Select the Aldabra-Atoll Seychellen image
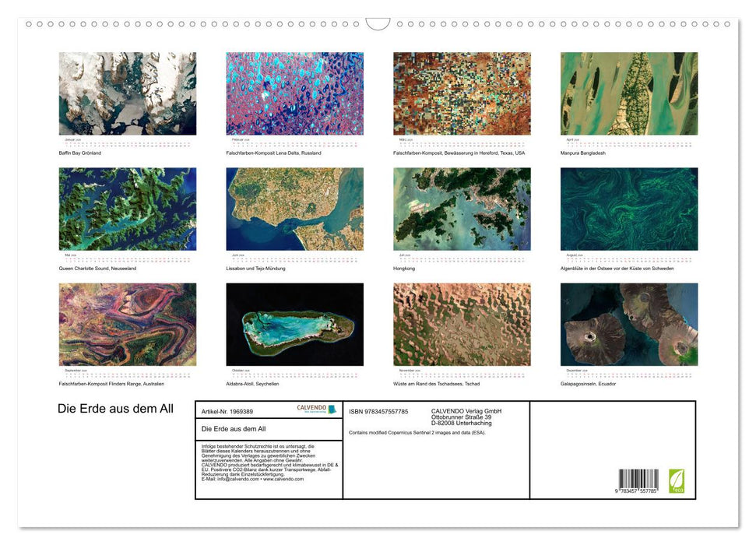 click(x=294, y=325)
